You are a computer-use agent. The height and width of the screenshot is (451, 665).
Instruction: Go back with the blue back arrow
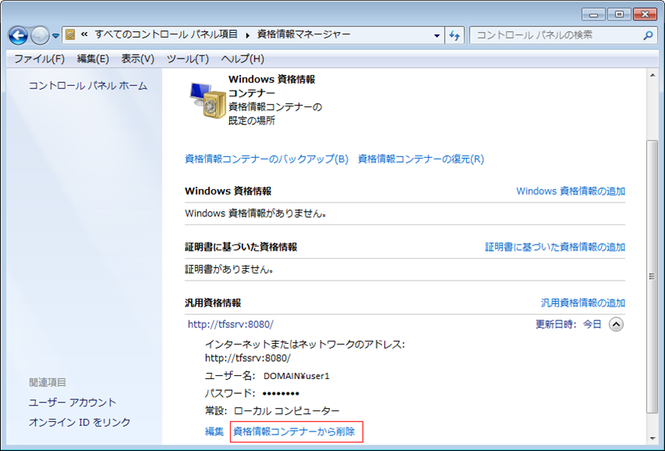pos(18,36)
